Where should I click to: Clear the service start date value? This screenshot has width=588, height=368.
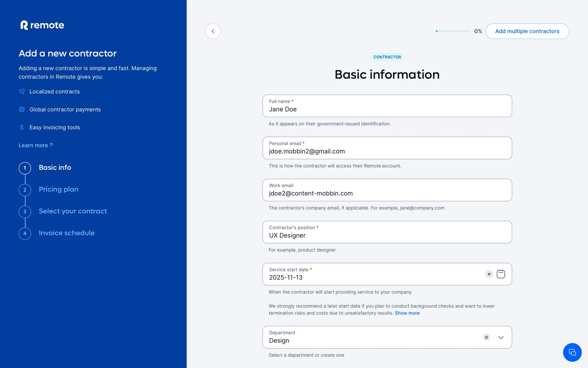(x=489, y=274)
